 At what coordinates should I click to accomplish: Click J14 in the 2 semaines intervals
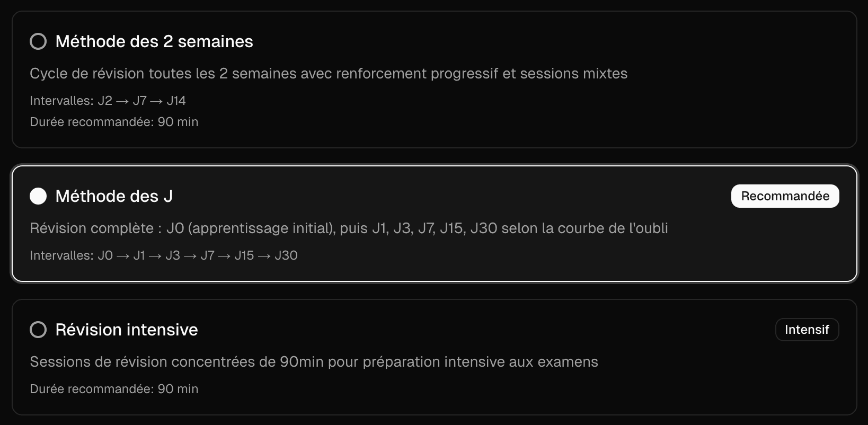[x=176, y=101]
